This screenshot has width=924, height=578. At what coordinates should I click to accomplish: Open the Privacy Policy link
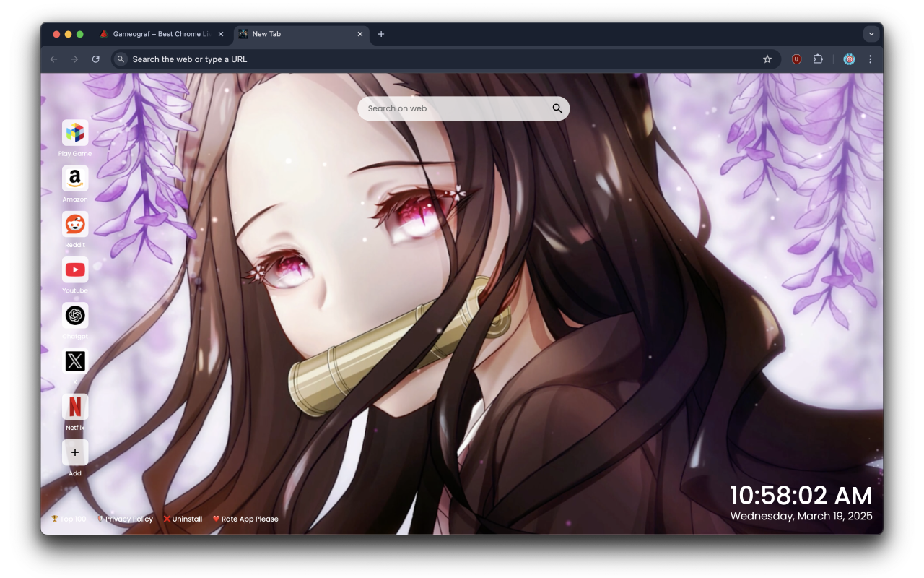(x=128, y=518)
